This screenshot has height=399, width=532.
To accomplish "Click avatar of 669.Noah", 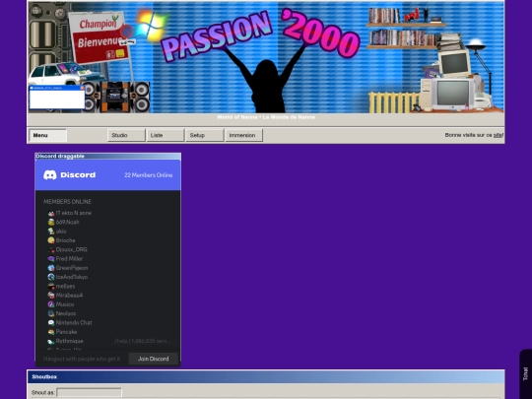I will pos(51,223).
